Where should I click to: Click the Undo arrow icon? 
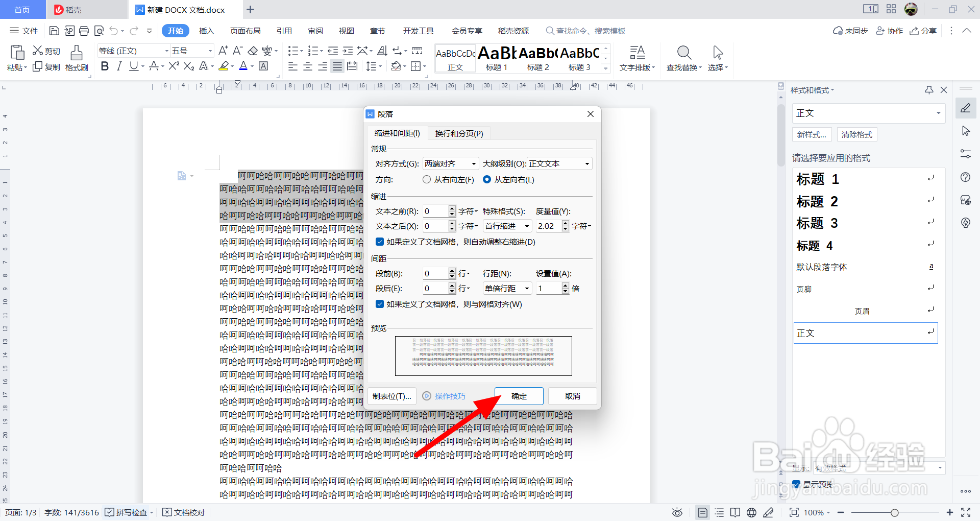(x=114, y=31)
